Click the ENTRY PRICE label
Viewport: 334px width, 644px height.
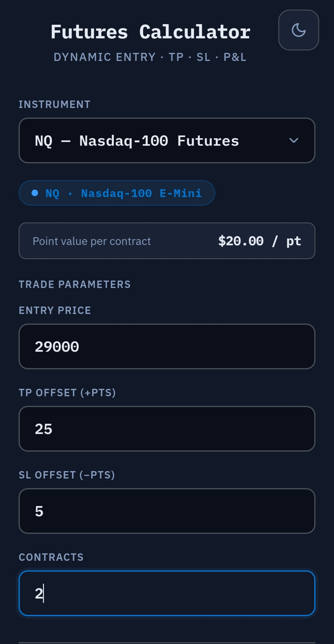(55, 311)
